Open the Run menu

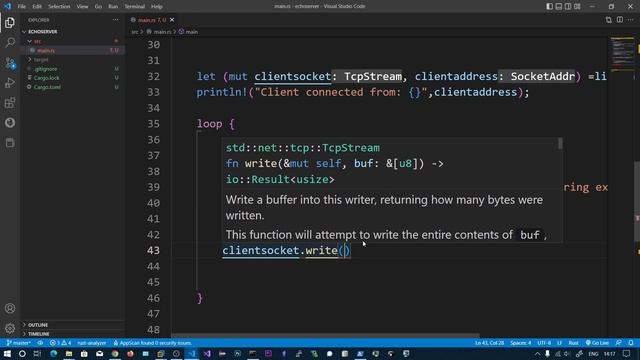coord(113,7)
